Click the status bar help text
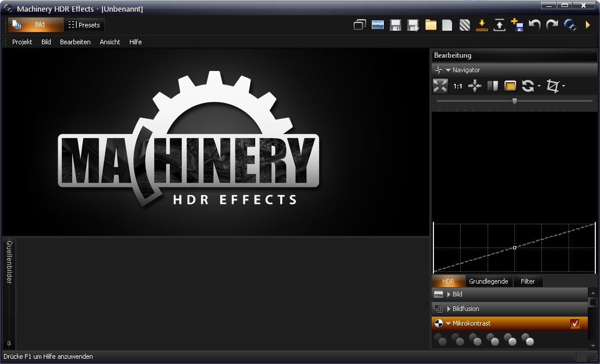Screen dimensions: 600x364 (x=48, y=356)
